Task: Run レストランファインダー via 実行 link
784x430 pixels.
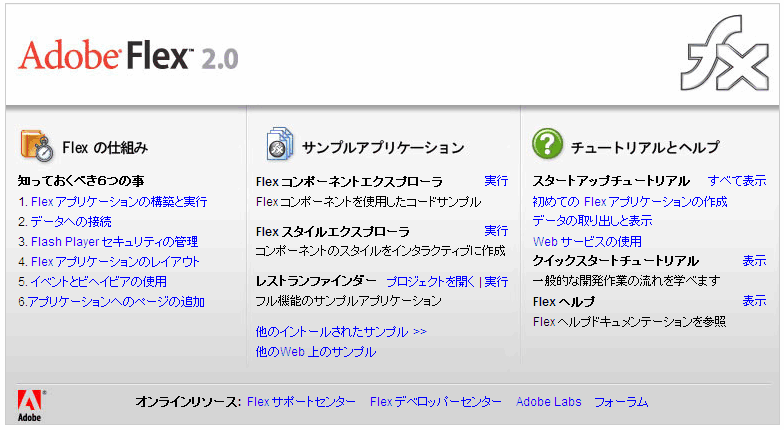Action: pos(496,282)
